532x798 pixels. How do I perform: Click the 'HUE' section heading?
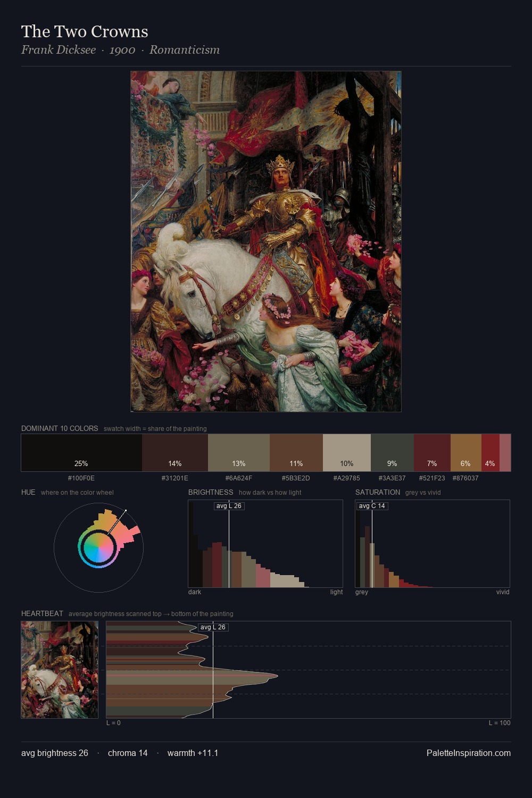click(x=28, y=492)
